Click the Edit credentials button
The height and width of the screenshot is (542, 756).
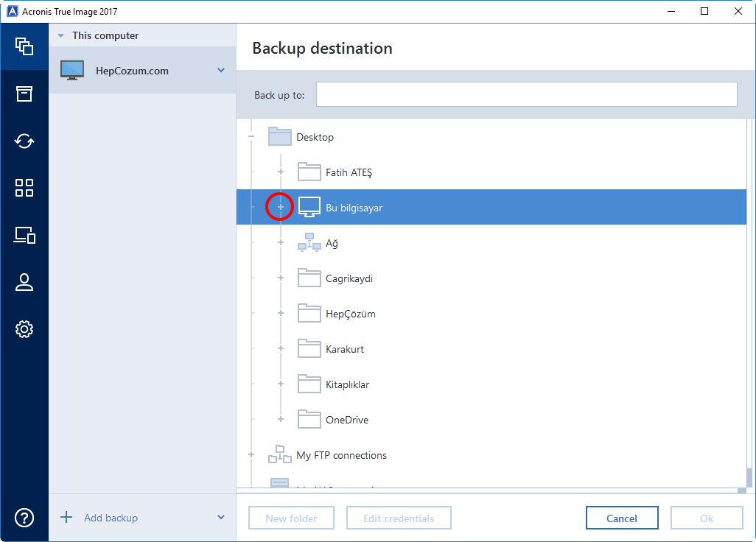point(399,518)
